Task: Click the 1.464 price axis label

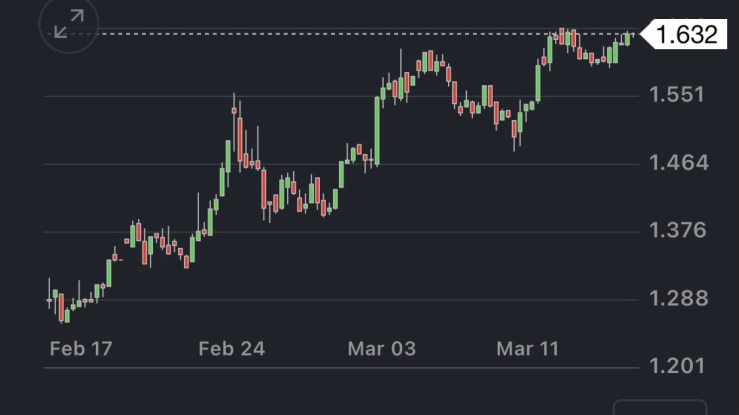Action: pyautogui.click(x=677, y=163)
